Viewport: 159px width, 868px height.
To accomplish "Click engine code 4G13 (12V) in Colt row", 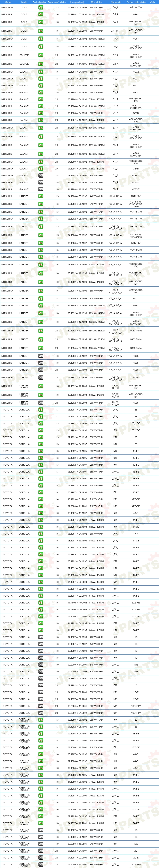I will tap(136, 8).
